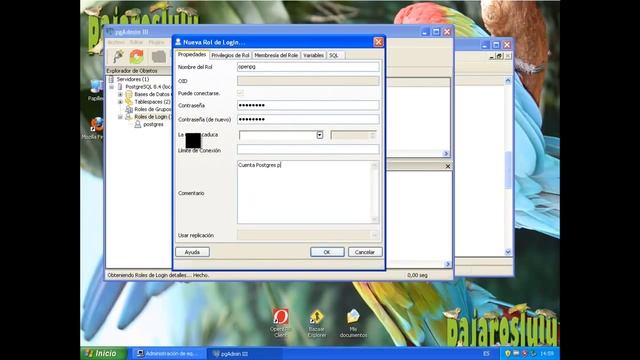Expand the Tablespaces node

(x=120, y=102)
